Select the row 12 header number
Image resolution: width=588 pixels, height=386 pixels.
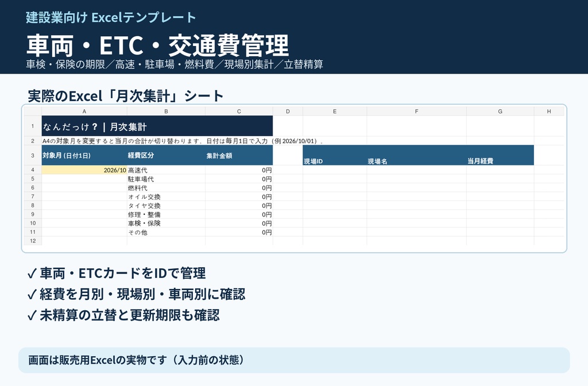coord(33,241)
